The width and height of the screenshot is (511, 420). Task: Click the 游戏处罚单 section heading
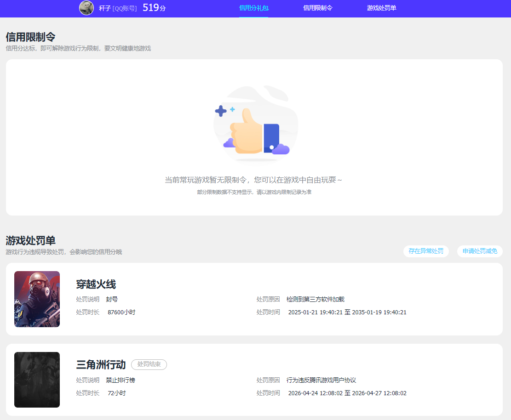pyautogui.click(x=31, y=241)
